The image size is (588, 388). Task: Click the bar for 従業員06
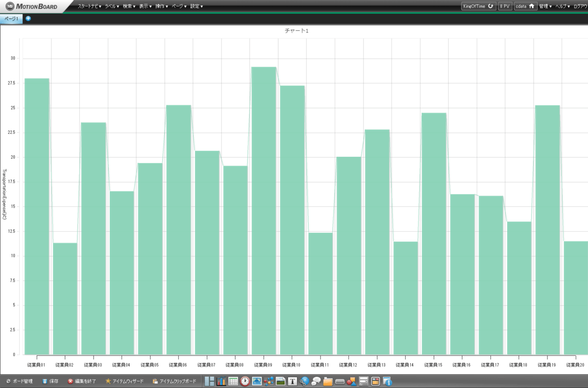click(178, 230)
